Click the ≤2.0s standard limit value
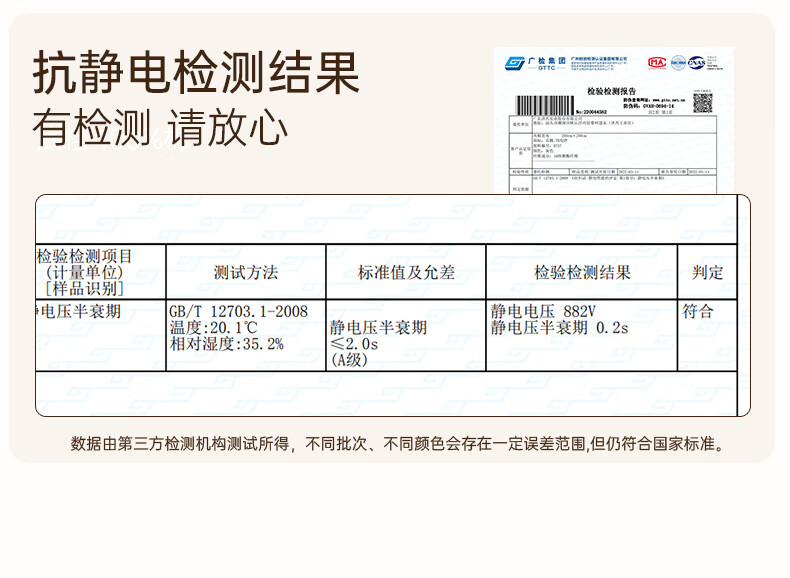Screen dimensions: 790x578 (x=354, y=344)
